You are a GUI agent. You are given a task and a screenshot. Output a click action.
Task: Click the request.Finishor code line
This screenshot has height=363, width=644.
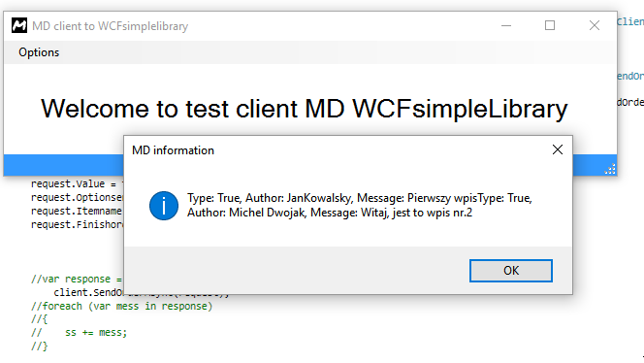tap(77, 224)
